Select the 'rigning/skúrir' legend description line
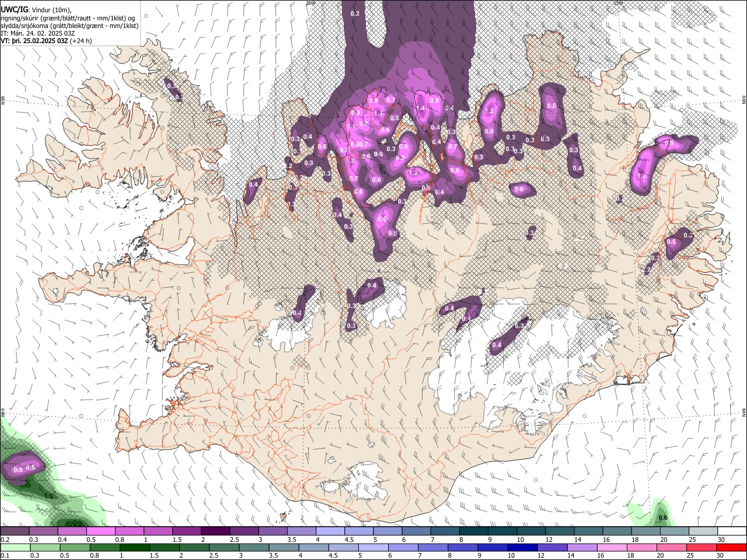Image resolution: width=747 pixels, height=560 pixels. pos(68,17)
